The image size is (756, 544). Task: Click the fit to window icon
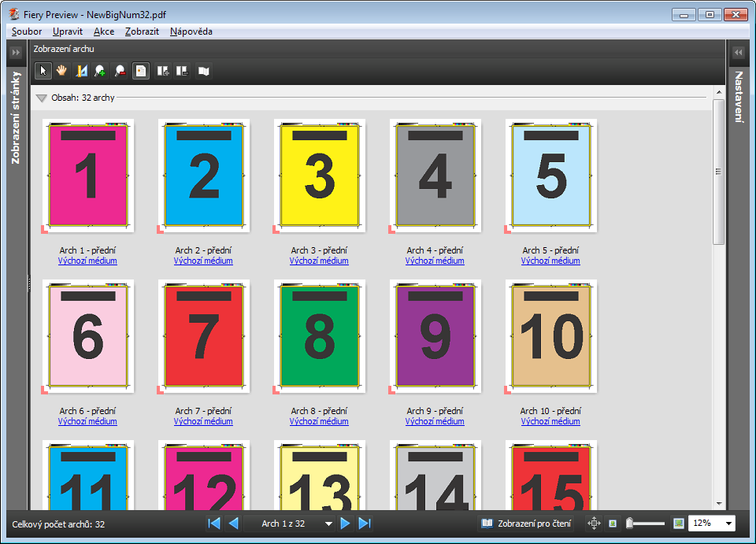[594, 524]
